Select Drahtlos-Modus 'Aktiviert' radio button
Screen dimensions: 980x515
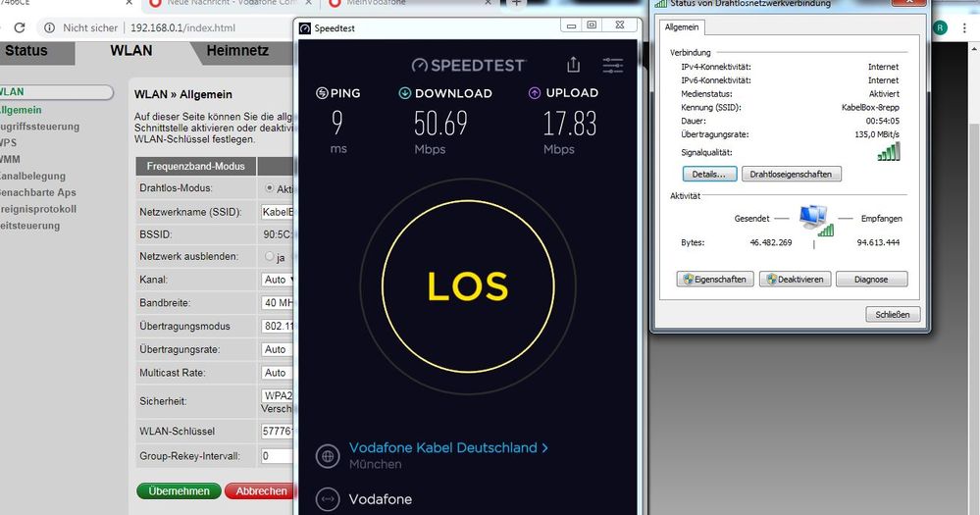[x=270, y=187]
